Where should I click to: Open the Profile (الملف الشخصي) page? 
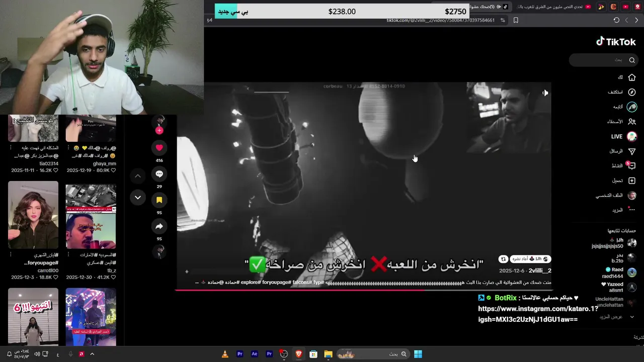point(616,195)
